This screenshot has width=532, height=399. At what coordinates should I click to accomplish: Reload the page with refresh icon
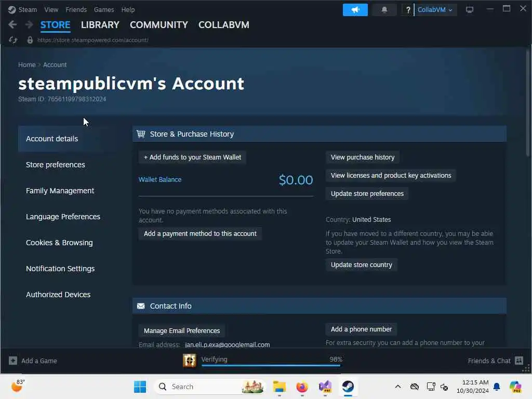coord(13,40)
